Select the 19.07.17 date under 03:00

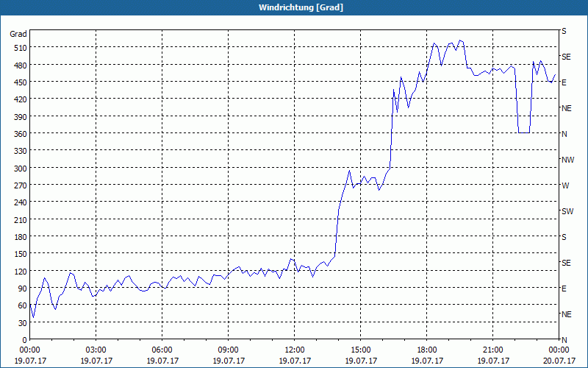(x=96, y=361)
